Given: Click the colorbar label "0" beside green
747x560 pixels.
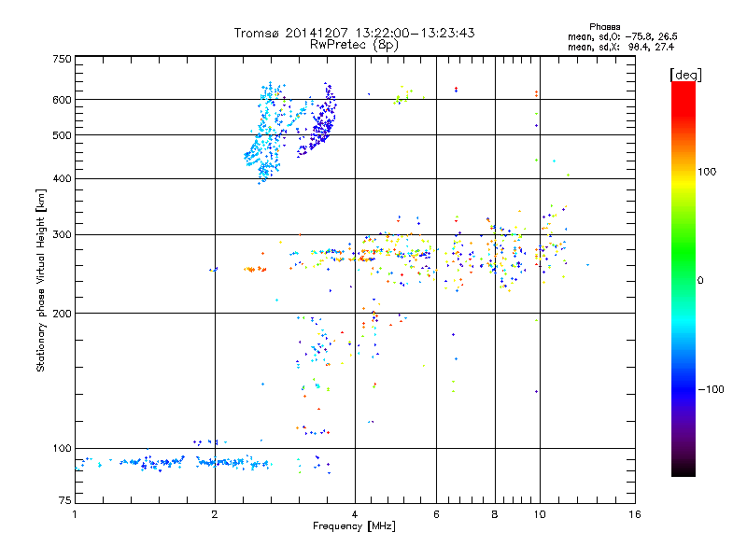Looking at the screenshot, I should coord(700,281).
